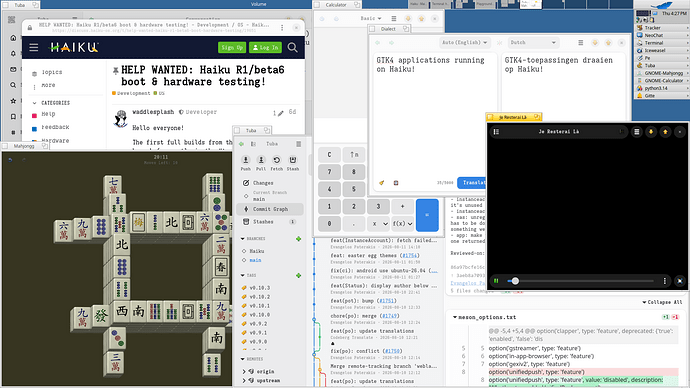Clear source text in Dialect with broom icon

click(x=382, y=183)
